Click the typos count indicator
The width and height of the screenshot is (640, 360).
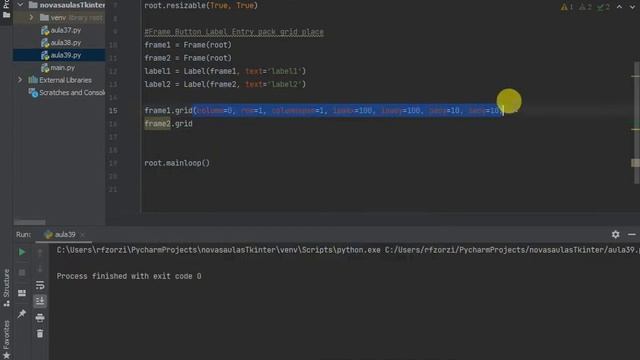click(x=603, y=7)
